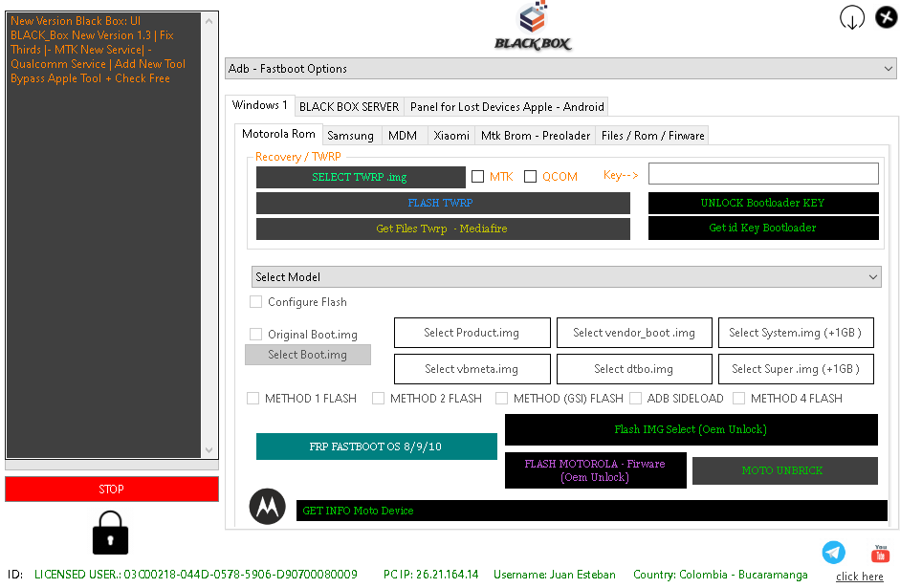900x588 pixels.
Task: Click FRP FASTBOOT OS 8/9/10 button
Action: [x=377, y=446]
